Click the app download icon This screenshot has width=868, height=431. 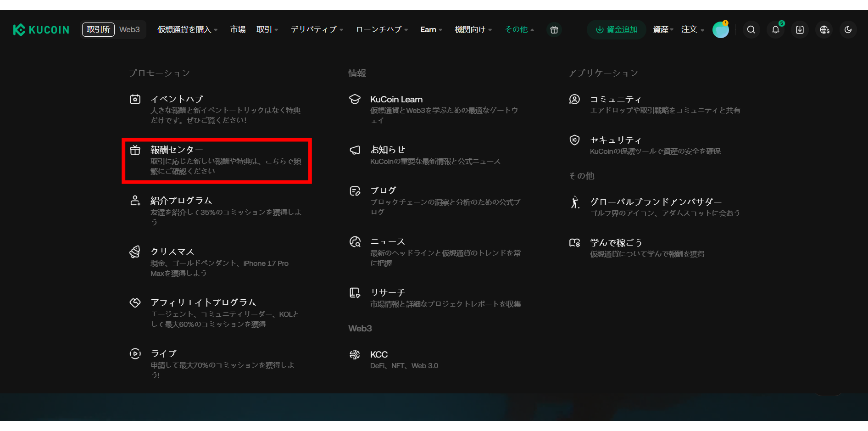[799, 29]
